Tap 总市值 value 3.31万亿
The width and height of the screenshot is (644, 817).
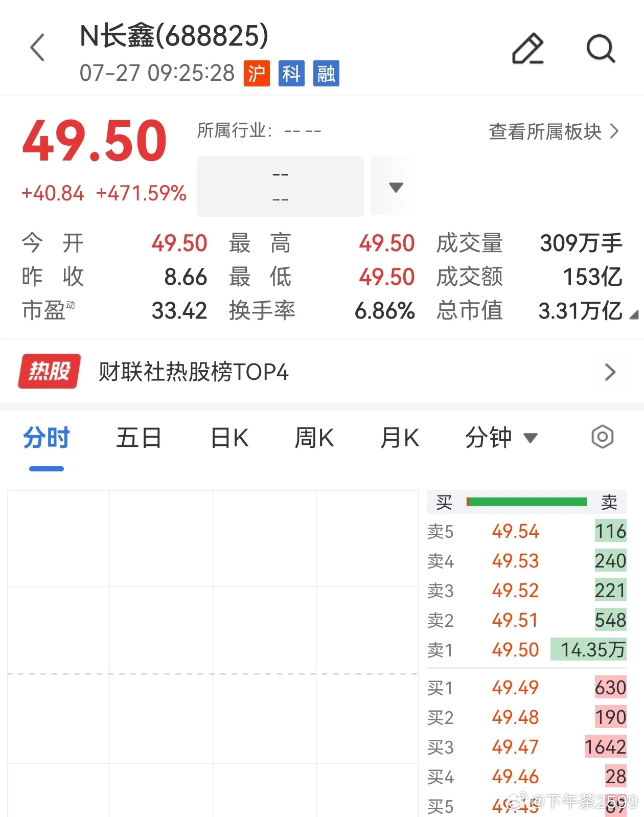pyautogui.click(x=580, y=310)
